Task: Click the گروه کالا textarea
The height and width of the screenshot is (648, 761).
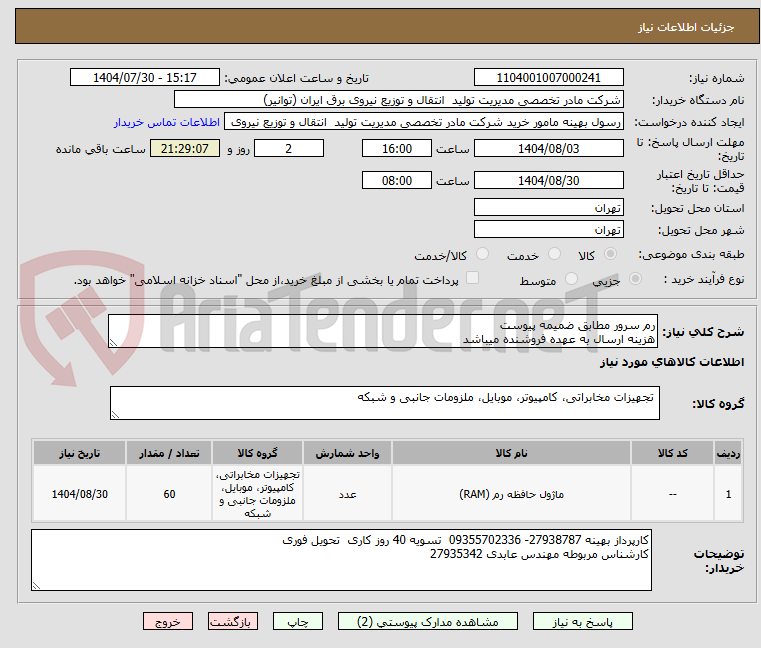Action: (384, 403)
